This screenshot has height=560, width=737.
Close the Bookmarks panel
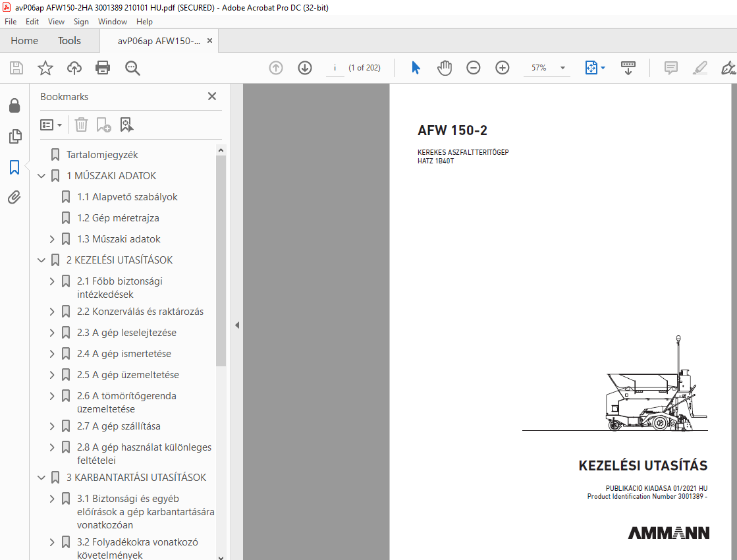tap(212, 96)
